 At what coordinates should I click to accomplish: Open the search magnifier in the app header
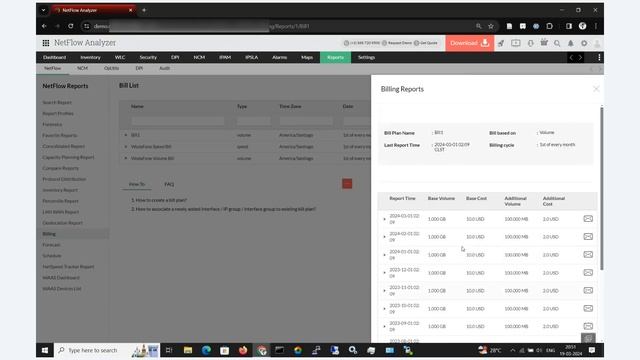tap(557, 43)
